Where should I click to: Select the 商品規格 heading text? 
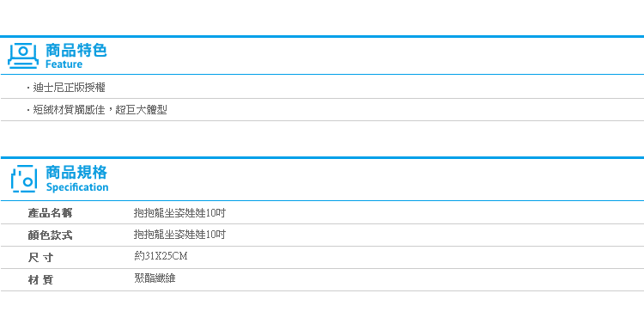pos(76,173)
